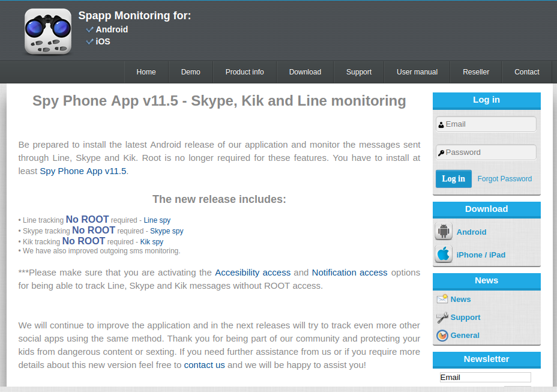Focus the Password input field
Screen dimensions: 557x392
click(489, 152)
